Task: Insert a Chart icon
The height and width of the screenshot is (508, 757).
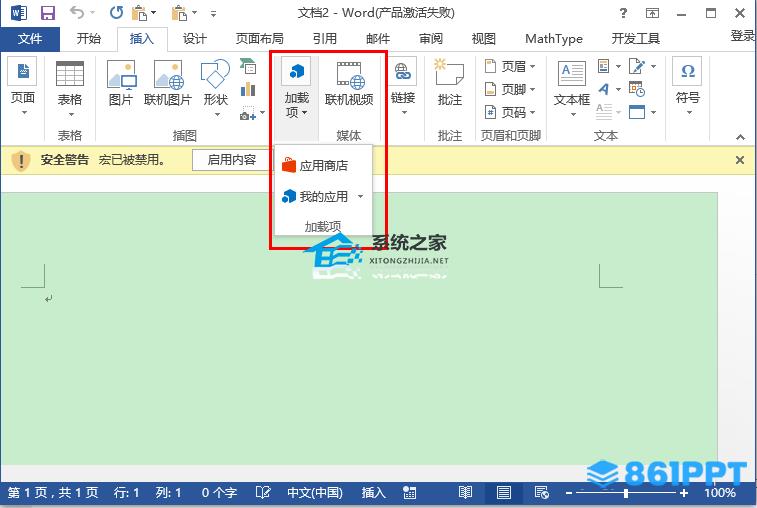Action: [x=248, y=89]
